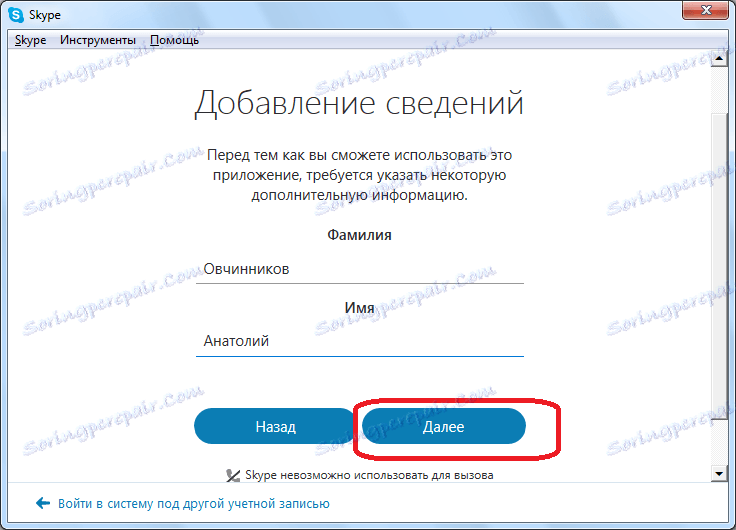
Task: Click the back arrow icon beside the sign-in link
Action: tap(43, 503)
